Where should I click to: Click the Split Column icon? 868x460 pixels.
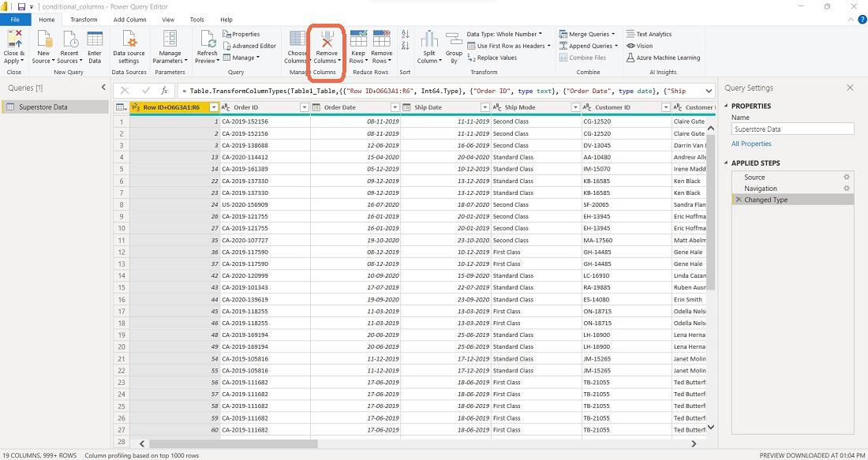point(429,40)
